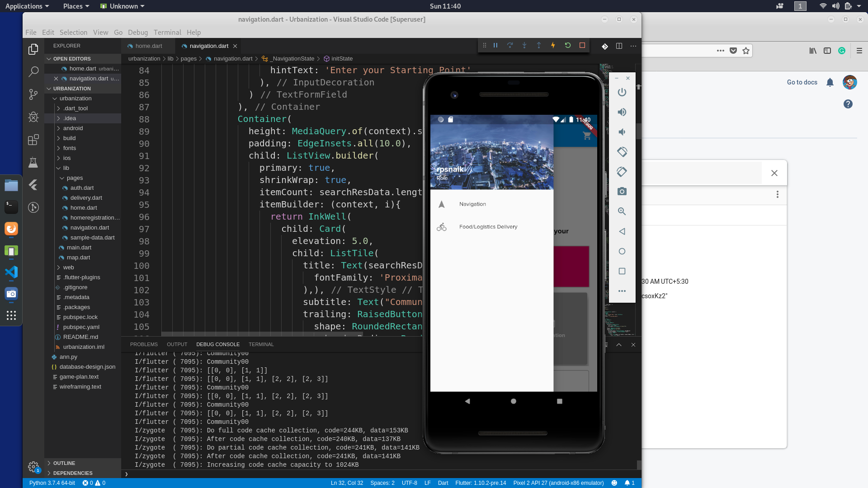Maximize the debug console panel chevron
This screenshot has height=488, width=868.
(619, 345)
